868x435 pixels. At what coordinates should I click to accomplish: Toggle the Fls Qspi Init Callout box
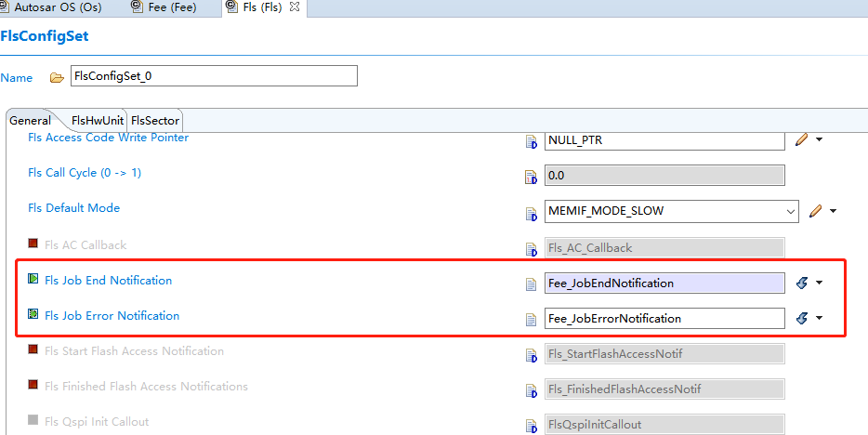point(33,420)
